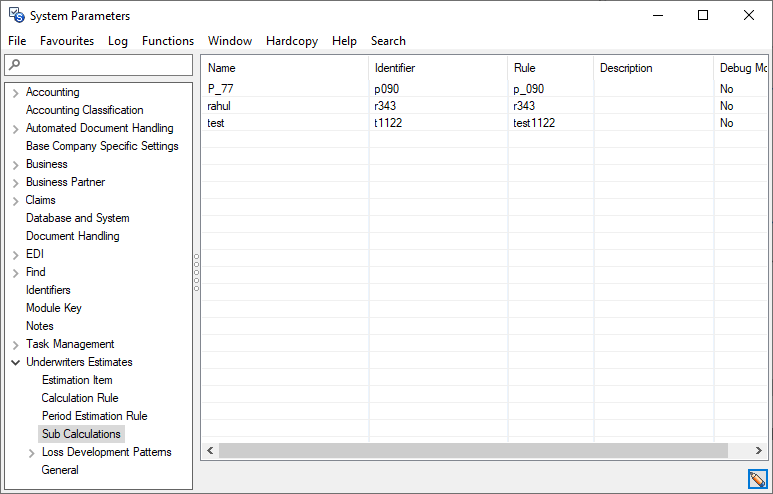Click the System Parameters app icon in title bar
This screenshot has height=494, width=773.
pos(16,15)
